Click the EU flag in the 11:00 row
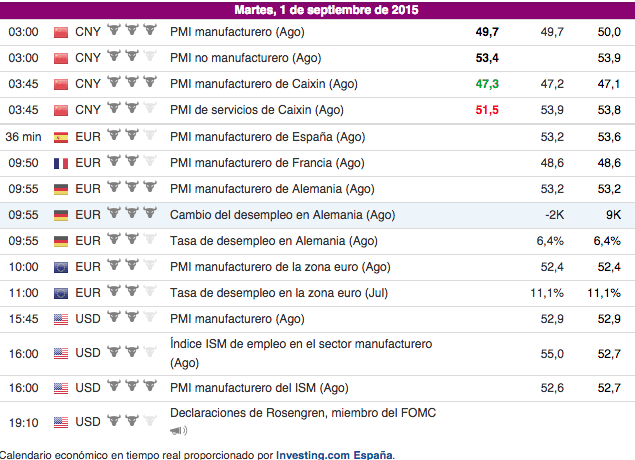 click(61, 292)
